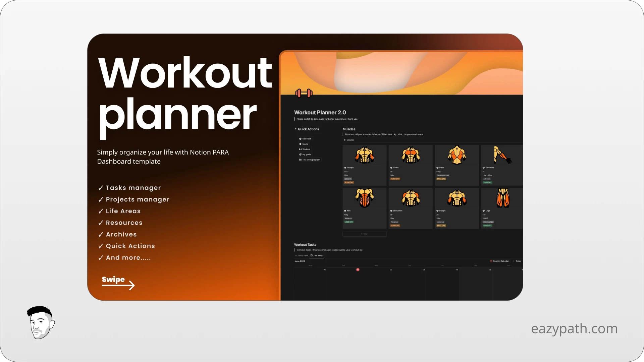Viewport: 644px width, 362px height.
Task: Click the list icon beside Today Task
Action: click(x=296, y=255)
